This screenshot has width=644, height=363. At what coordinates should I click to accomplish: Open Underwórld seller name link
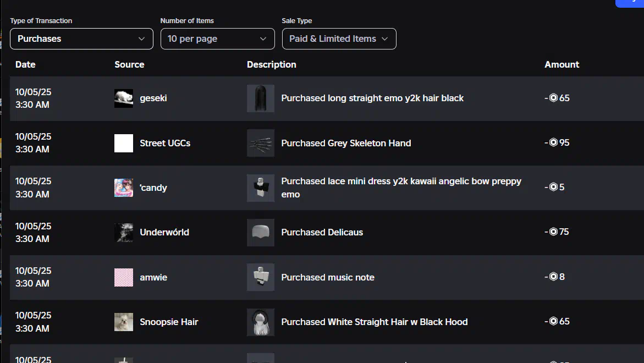coord(164,233)
